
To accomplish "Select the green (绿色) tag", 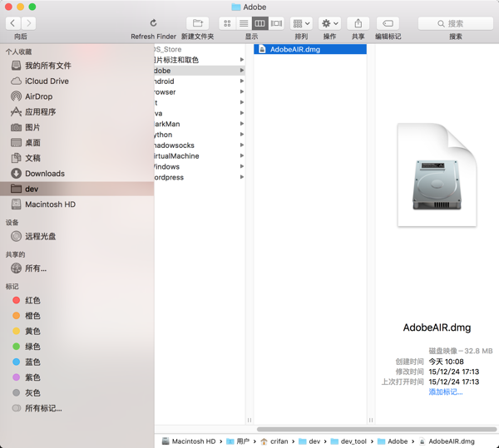I will coord(77,347).
